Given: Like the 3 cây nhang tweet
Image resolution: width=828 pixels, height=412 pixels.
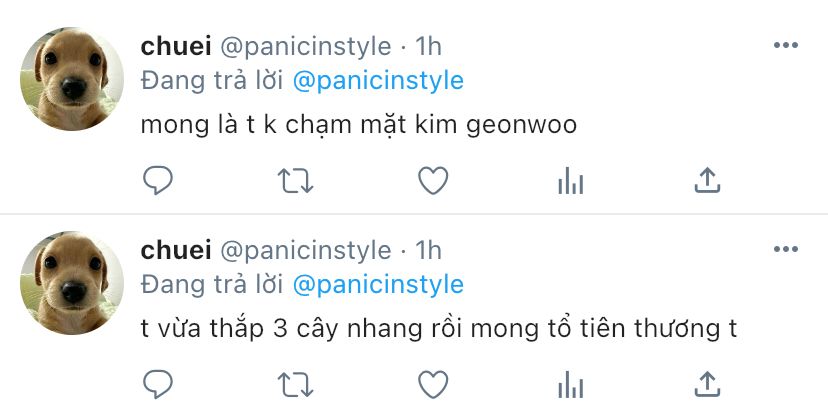Looking at the screenshot, I should coord(433,384).
